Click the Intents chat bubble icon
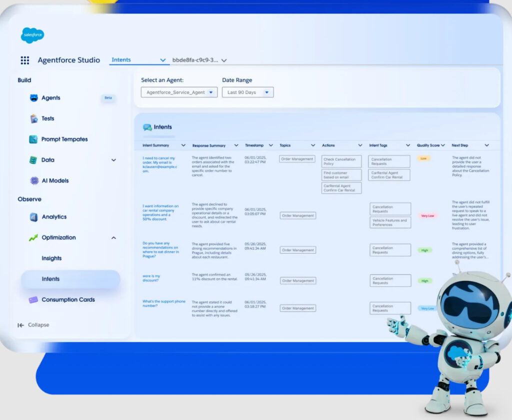 [x=147, y=127]
